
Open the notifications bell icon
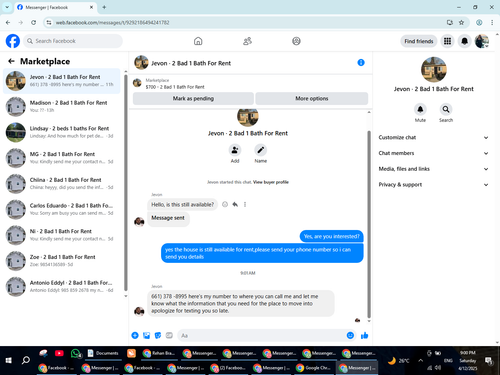(x=464, y=41)
